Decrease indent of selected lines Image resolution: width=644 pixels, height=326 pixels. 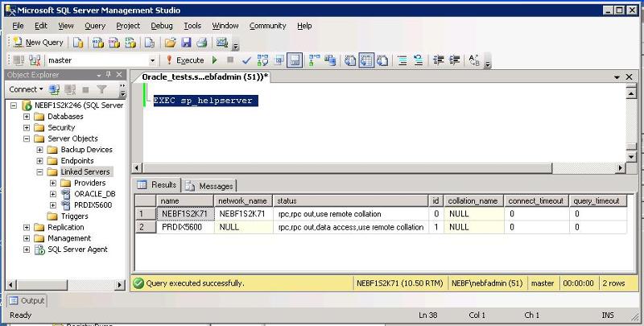[439, 60]
